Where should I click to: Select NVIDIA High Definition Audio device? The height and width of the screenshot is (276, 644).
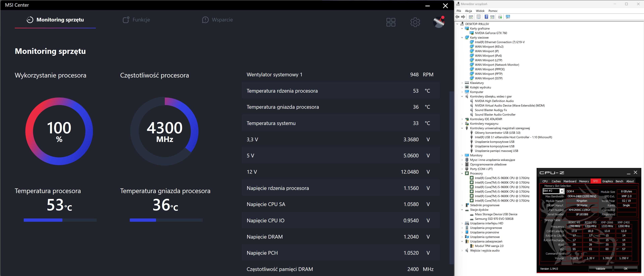coord(494,101)
